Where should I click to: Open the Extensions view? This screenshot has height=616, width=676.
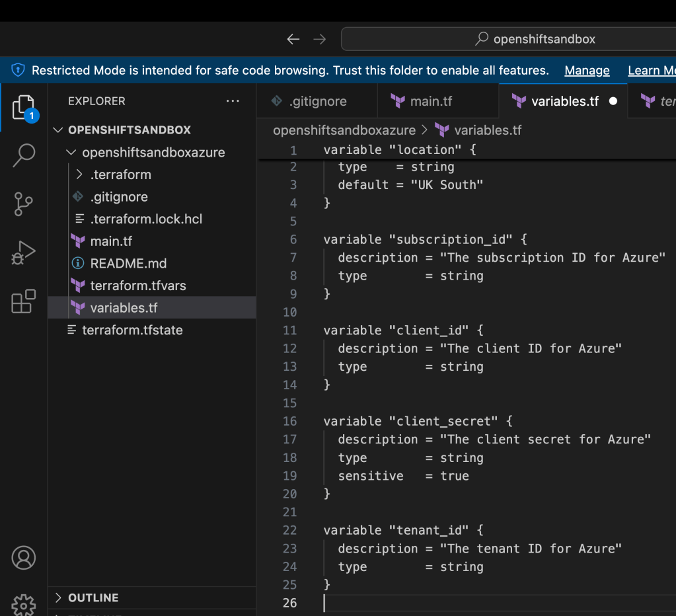[x=23, y=301]
